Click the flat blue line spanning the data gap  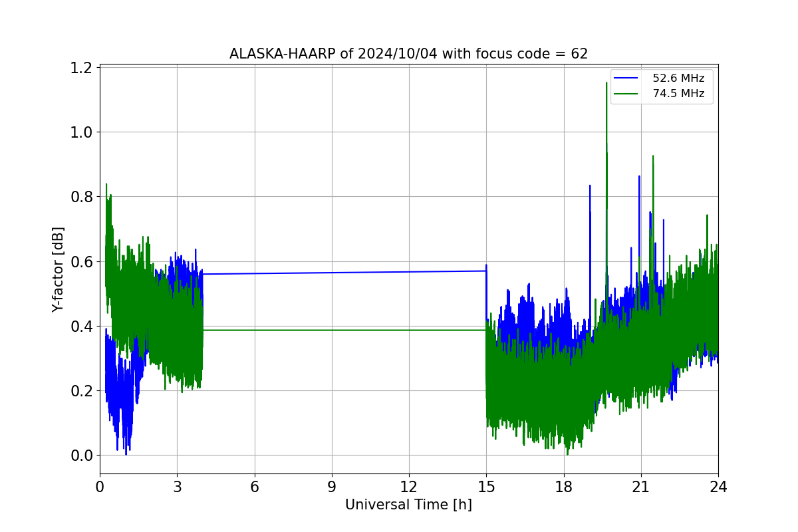click(x=344, y=273)
